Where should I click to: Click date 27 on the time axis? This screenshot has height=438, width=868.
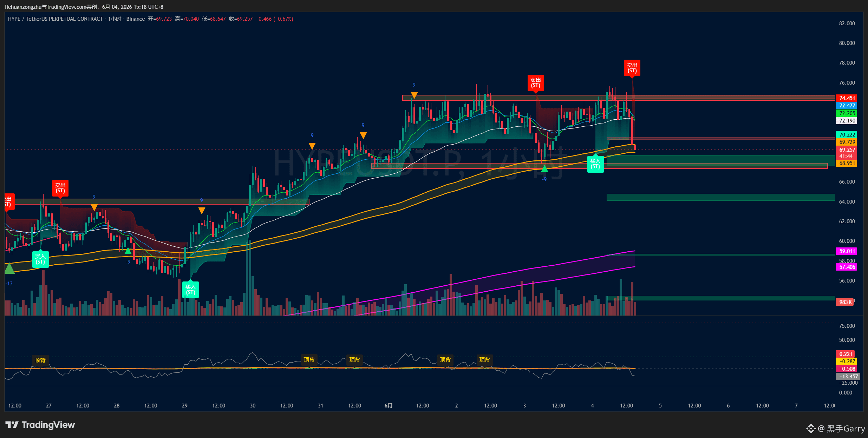click(49, 406)
